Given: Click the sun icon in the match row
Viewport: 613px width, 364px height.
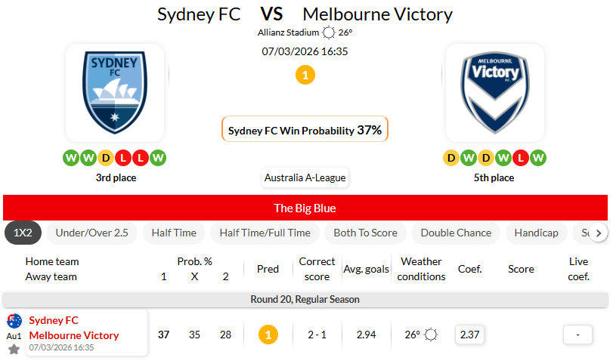Looking at the screenshot, I should click(431, 335).
